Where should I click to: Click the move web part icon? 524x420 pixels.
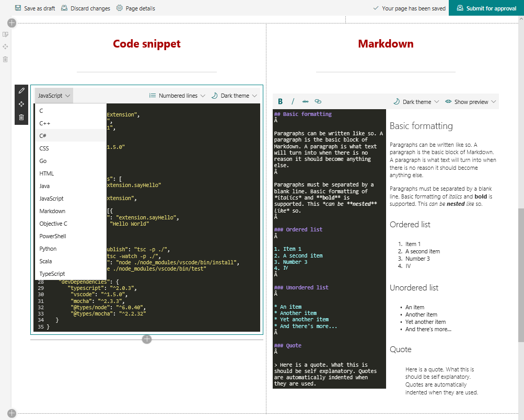point(21,104)
